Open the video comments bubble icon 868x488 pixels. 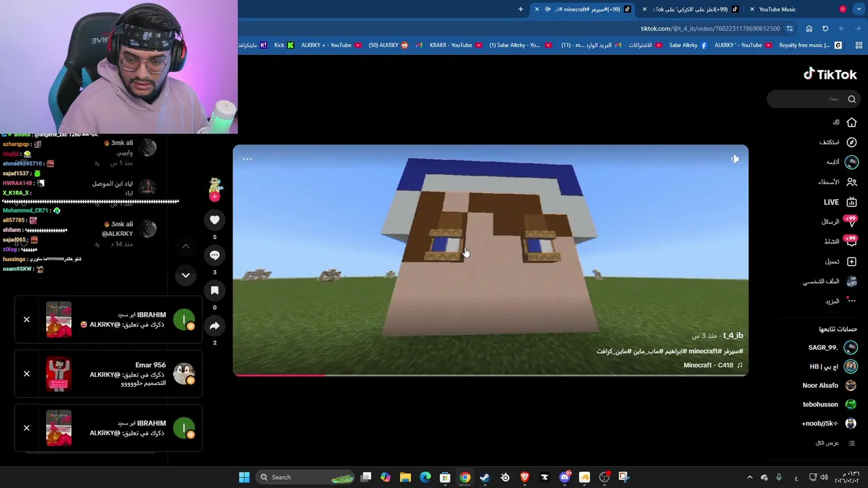[x=214, y=255]
